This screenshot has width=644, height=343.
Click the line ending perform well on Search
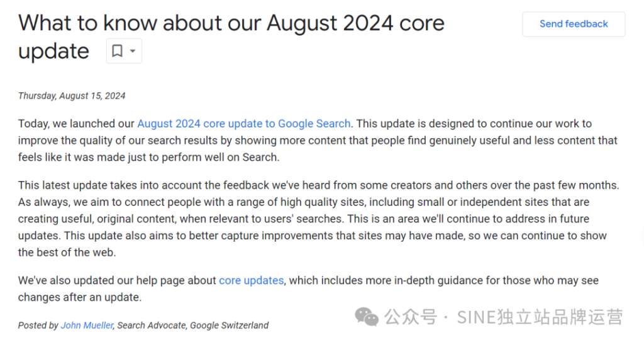click(x=148, y=158)
